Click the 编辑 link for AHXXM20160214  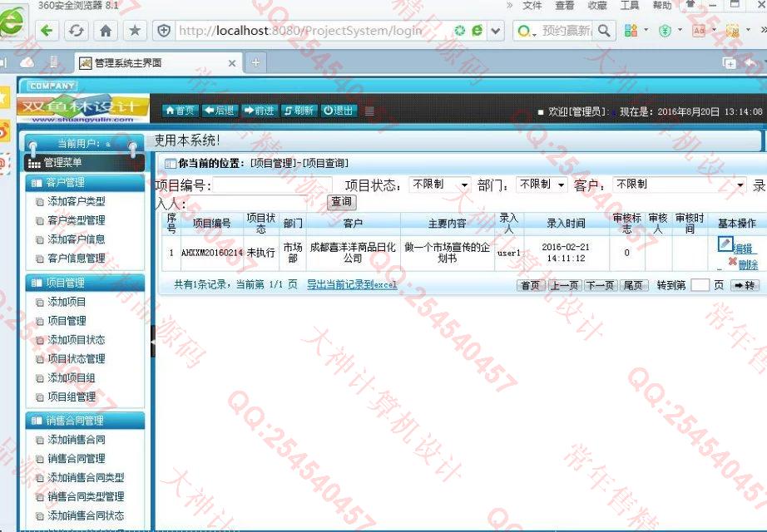pos(743,249)
